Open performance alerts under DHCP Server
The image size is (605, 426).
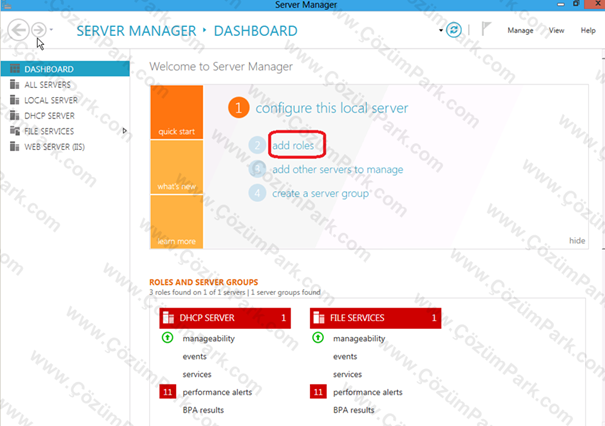(217, 392)
